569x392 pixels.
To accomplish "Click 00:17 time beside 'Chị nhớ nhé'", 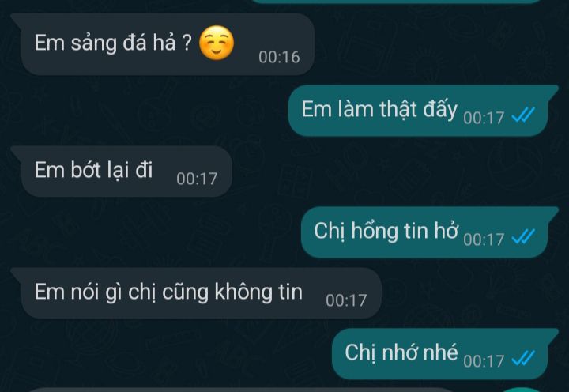I will tap(484, 361).
